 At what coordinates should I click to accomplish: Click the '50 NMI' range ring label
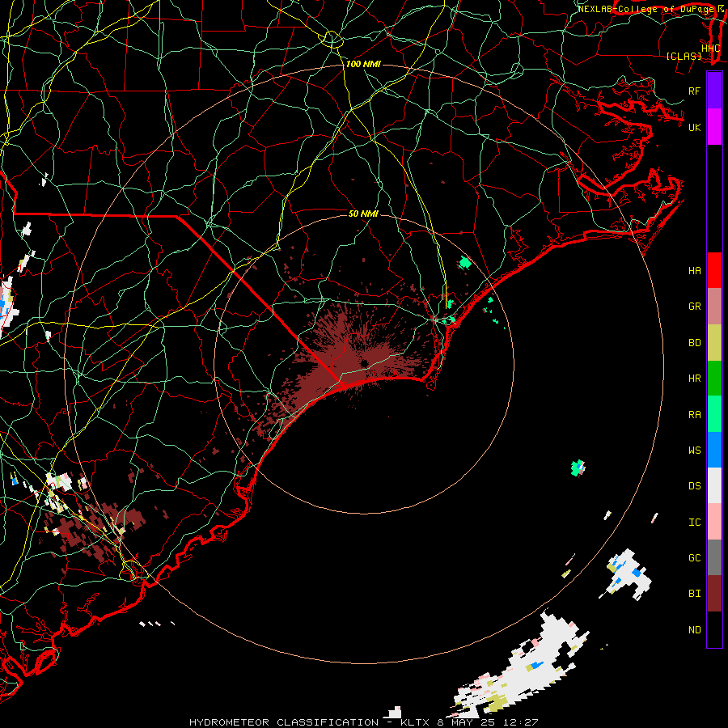click(363, 214)
